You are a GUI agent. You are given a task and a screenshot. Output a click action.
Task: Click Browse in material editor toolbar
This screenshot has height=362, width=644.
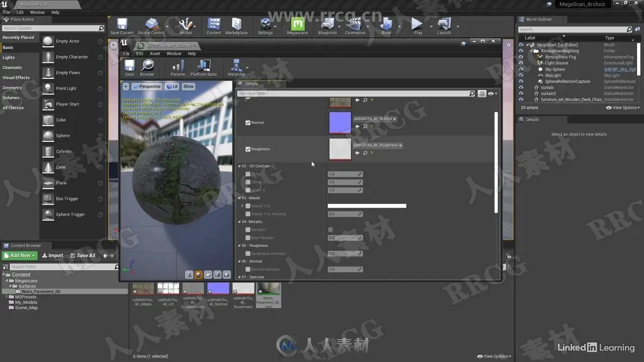(x=147, y=68)
